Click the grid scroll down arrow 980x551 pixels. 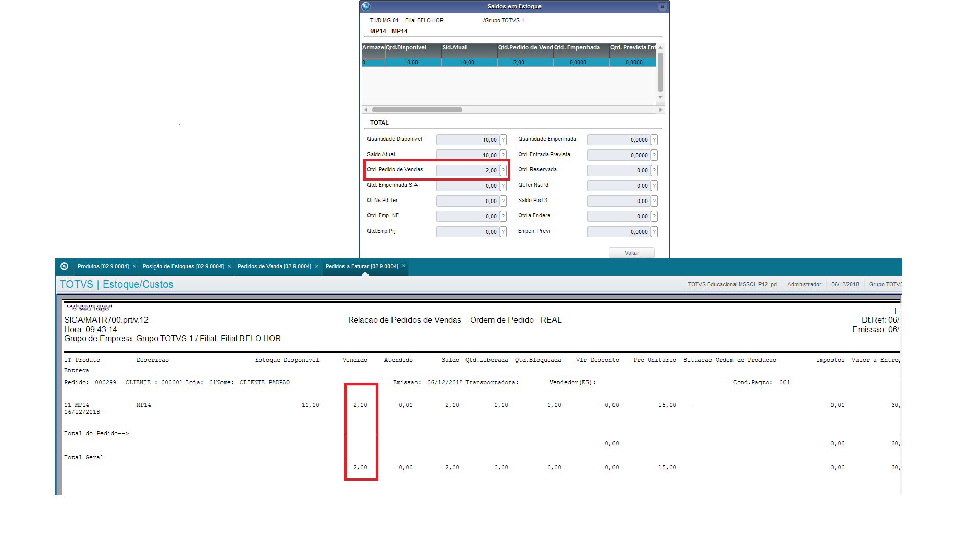click(x=660, y=97)
